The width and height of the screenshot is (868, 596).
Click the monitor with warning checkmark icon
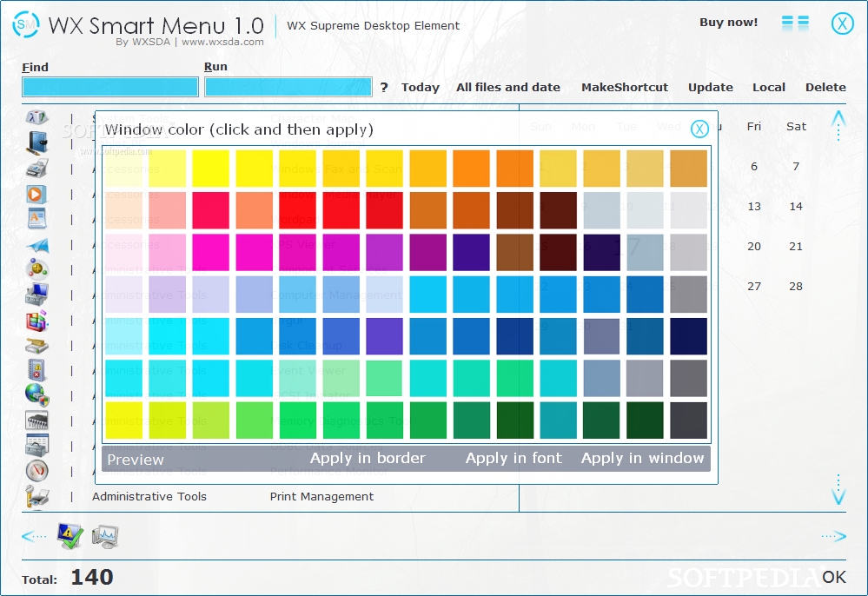70,536
